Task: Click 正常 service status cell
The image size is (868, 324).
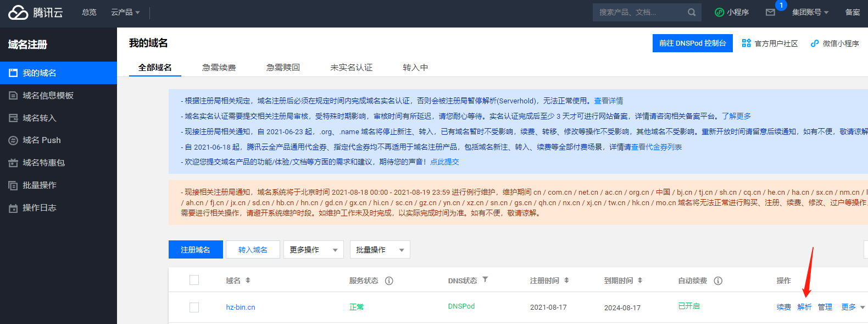Action: (357, 307)
